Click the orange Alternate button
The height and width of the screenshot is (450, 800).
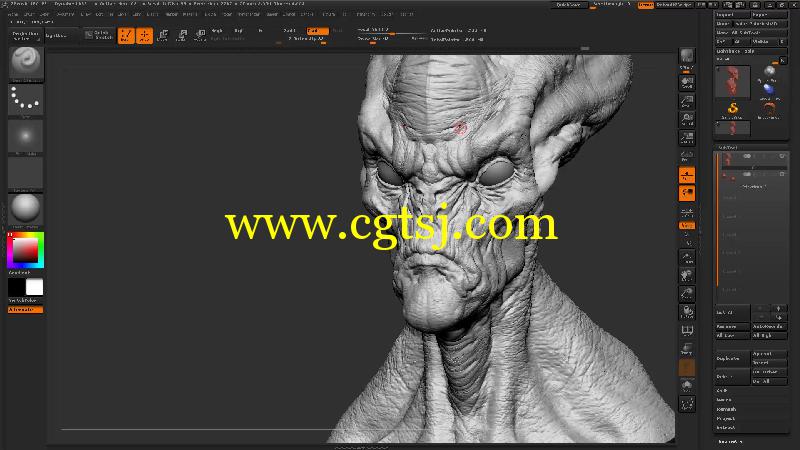[x=26, y=310]
